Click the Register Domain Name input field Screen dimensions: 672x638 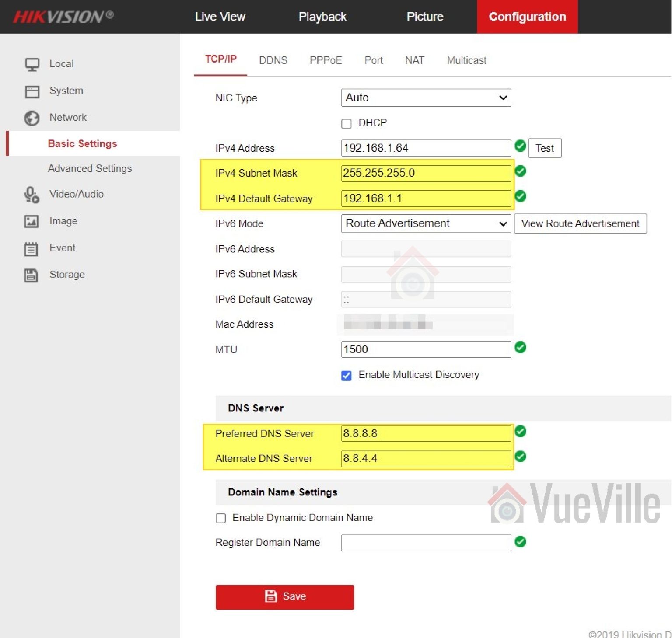click(425, 542)
